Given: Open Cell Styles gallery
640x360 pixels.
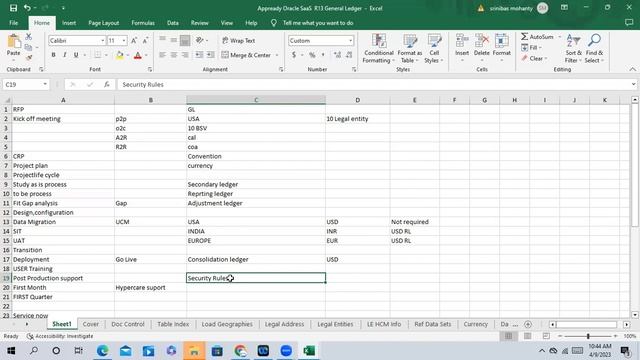Looking at the screenshot, I should tap(434, 49).
